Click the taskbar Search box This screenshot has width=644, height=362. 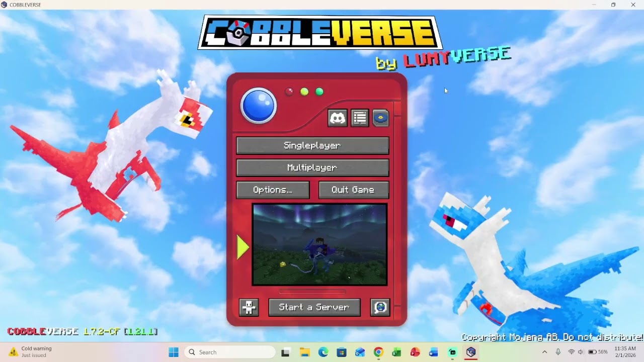(230, 352)
